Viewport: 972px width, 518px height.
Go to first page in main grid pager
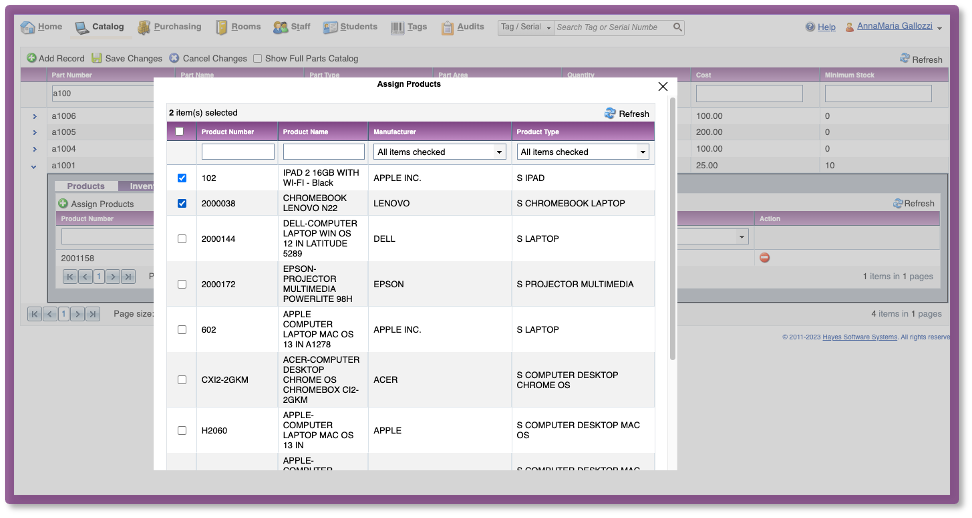tap(34, 314)
